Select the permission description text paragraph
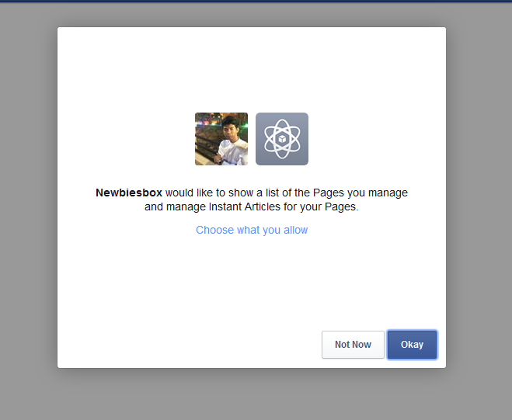 (x=252, y=200)
